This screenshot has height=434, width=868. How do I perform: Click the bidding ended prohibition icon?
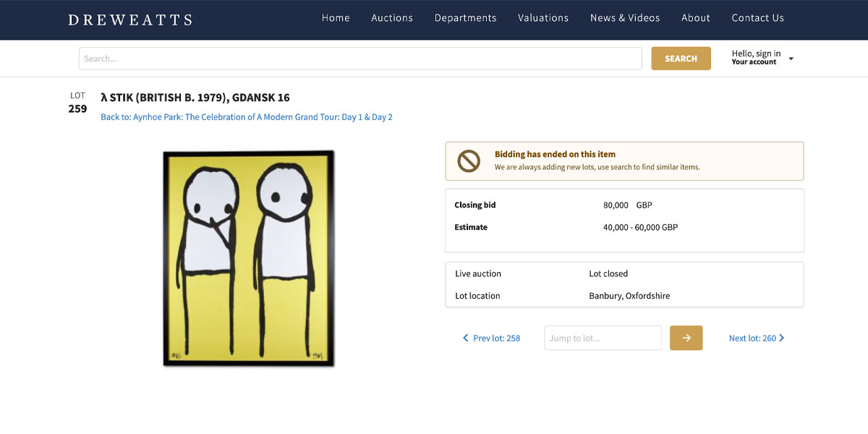click(469, 161)
